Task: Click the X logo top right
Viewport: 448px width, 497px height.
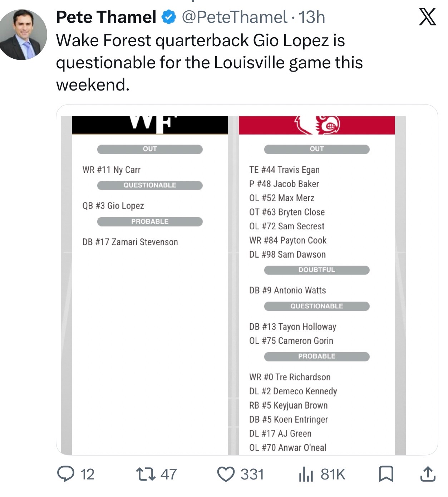Action: coord(428,17)
